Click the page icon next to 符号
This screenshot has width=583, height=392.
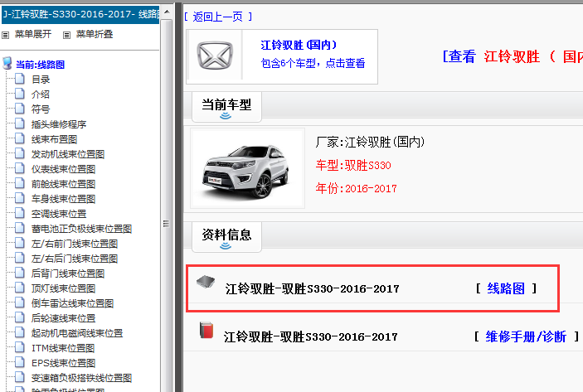20,108
